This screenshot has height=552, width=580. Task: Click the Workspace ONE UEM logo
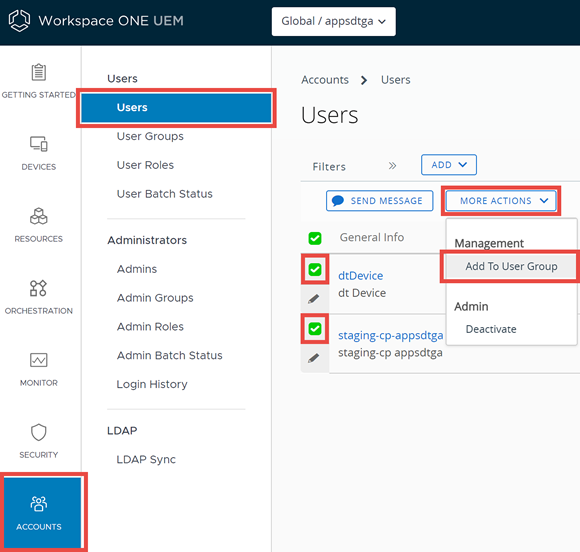19,21
